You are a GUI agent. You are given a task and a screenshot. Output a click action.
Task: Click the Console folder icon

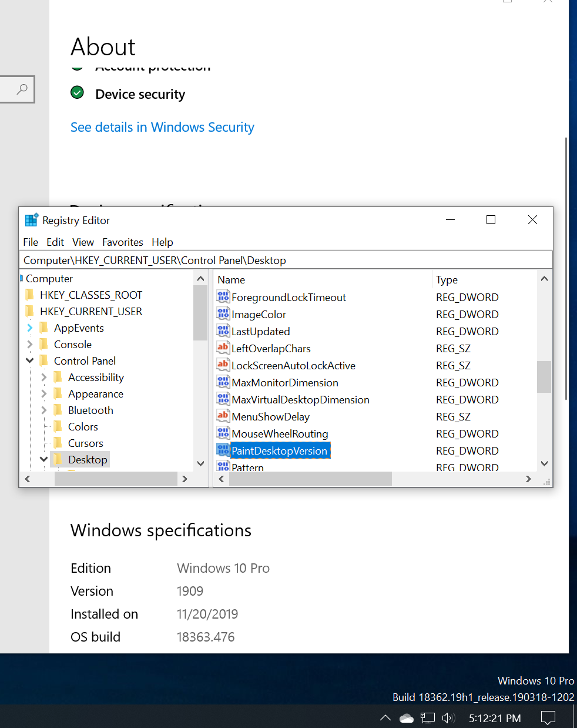pyautogui.click(x=44, y=344)
